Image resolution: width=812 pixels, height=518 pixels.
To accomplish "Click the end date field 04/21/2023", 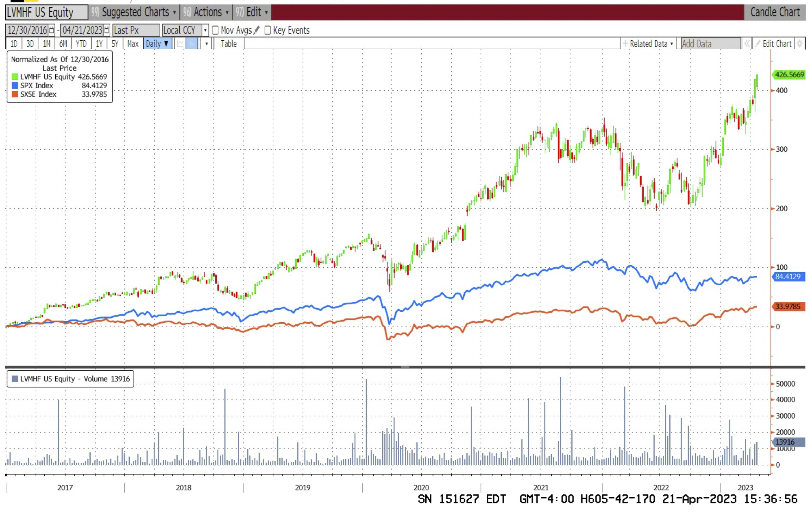I will [82, 30].
